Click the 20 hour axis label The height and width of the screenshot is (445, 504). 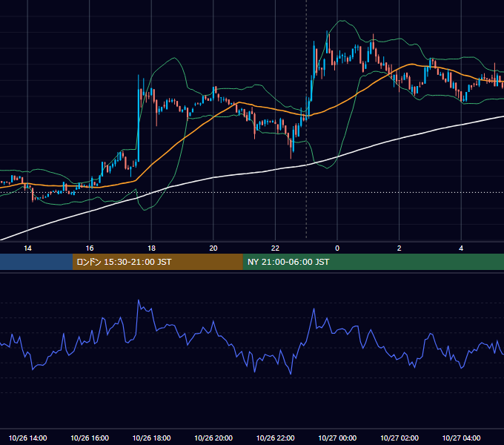[213, 248]
